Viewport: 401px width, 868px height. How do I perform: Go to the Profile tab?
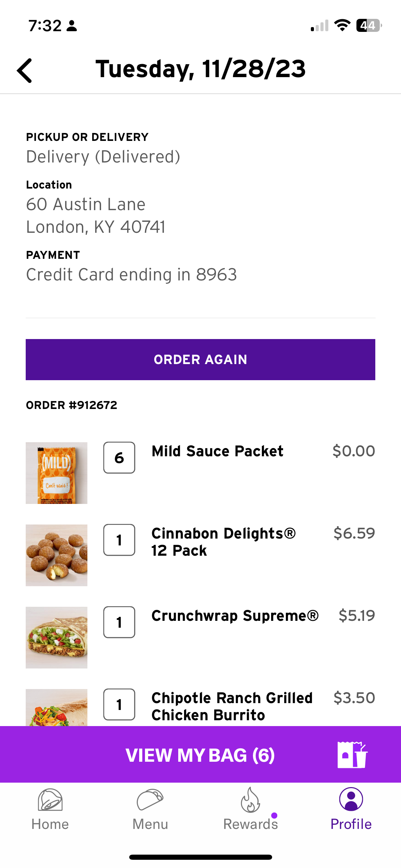click(x=351, y=808)
